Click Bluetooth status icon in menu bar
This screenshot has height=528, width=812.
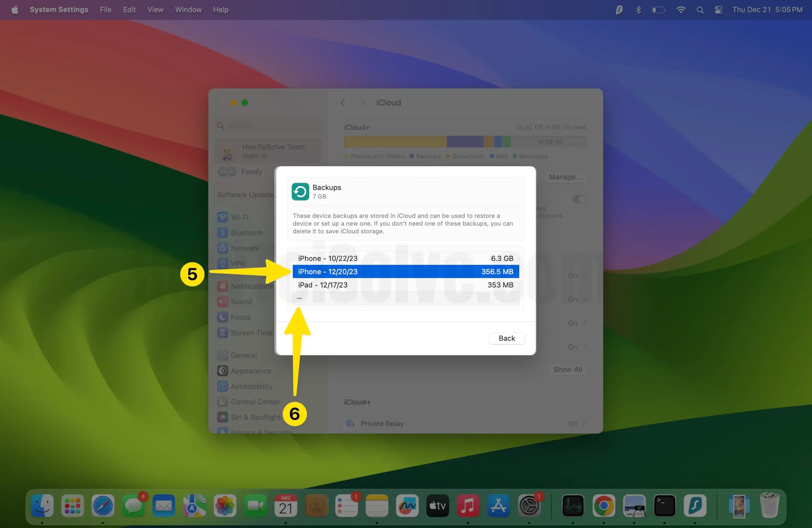[638, 10]
